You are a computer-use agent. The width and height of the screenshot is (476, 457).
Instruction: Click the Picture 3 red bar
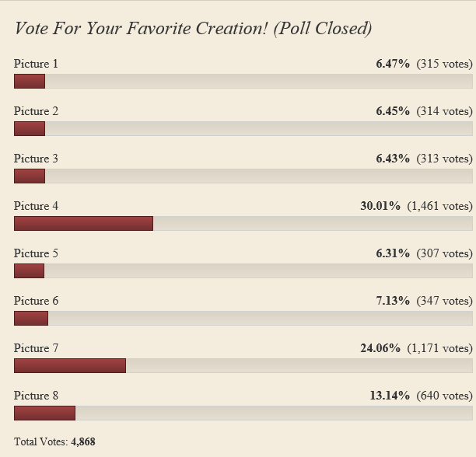pos(30,176)
